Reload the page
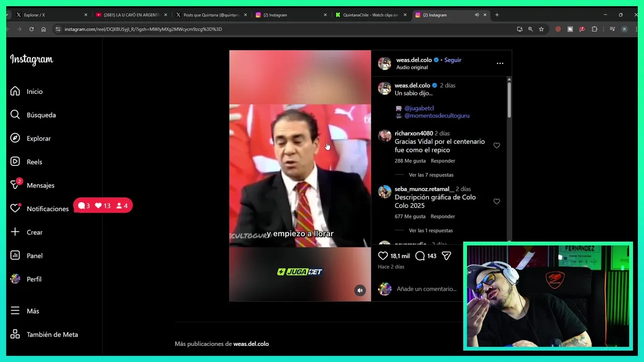Viewport: 644px width, 362px height. [x=31, y=29]
